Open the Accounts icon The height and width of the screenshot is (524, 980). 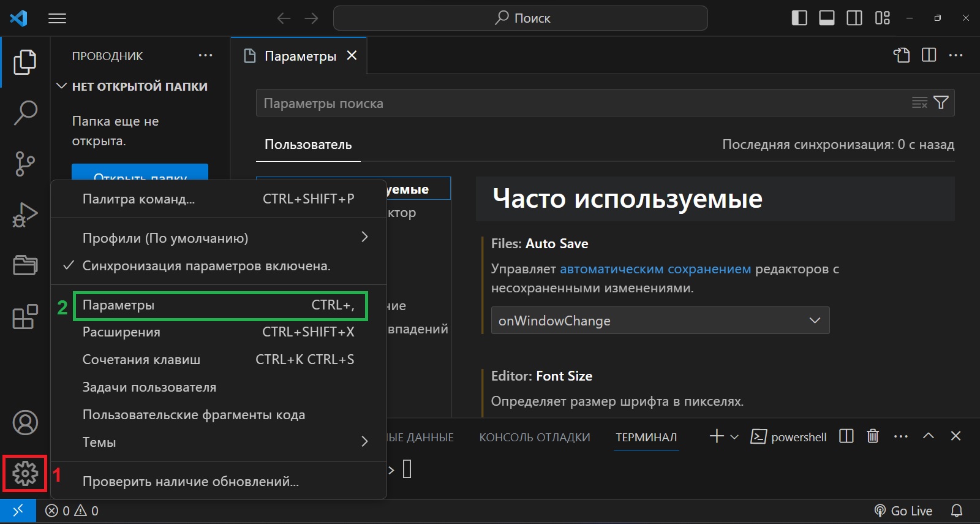pyautogui.click(x=25, y=423)
